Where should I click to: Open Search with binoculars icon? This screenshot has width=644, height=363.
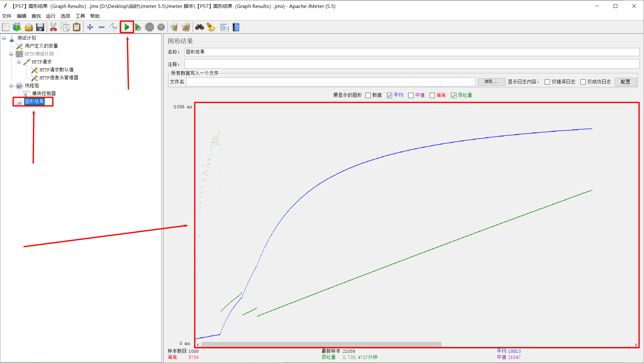199,27
